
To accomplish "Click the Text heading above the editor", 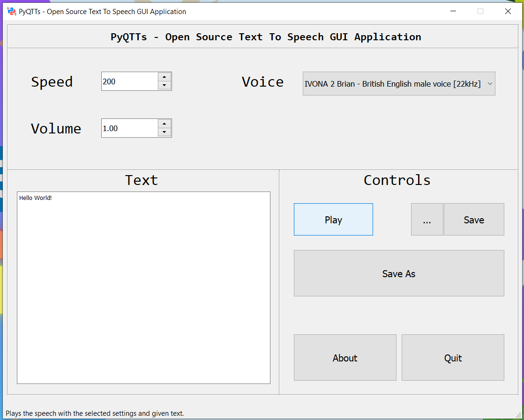I will click(142, 180).
